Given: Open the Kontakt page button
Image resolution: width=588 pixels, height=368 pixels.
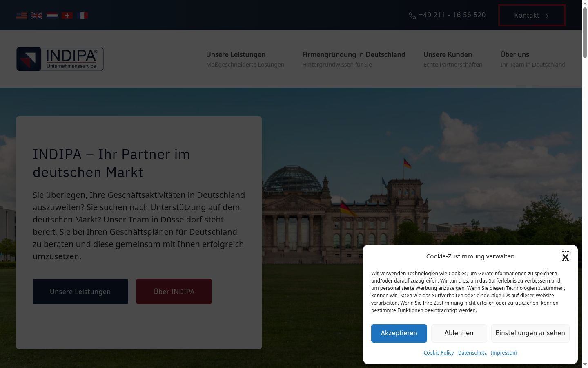Looking at the screenshot, I should (532, 15).
